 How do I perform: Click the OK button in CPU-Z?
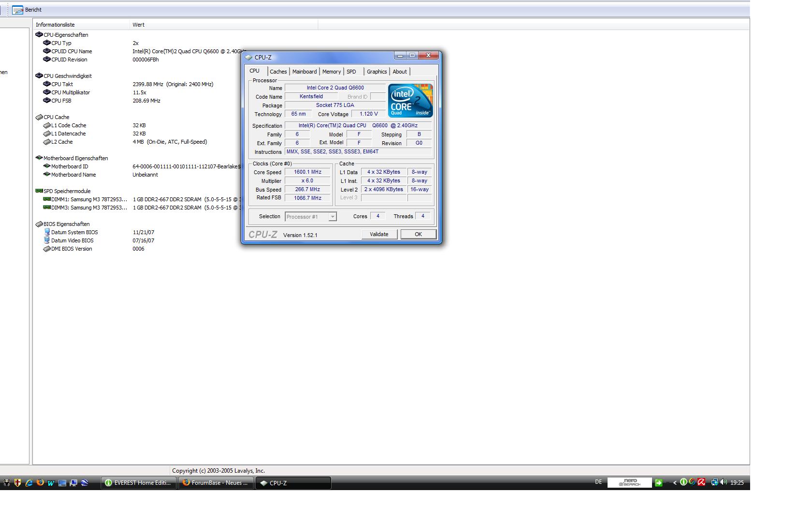pyautogui.click(x=418, y=234)
